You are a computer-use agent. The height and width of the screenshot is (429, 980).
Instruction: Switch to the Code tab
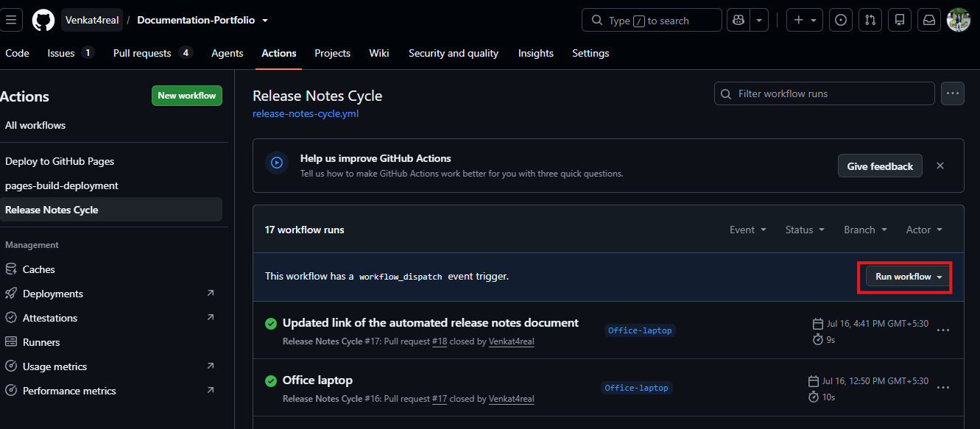click(x=17, y=53)
